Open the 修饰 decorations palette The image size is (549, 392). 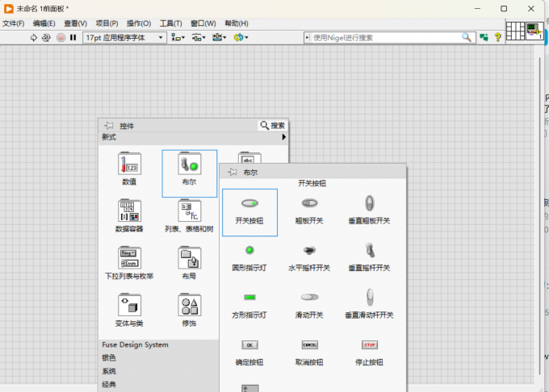point(190,311)
